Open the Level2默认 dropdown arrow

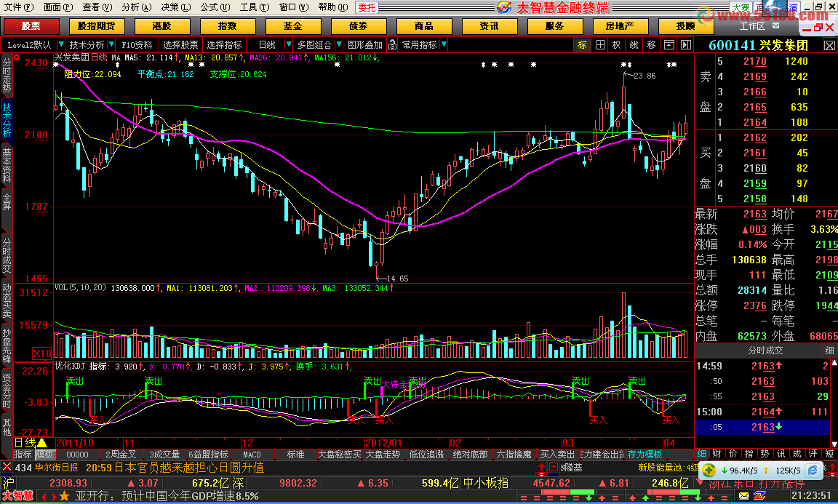coord(60,44)
